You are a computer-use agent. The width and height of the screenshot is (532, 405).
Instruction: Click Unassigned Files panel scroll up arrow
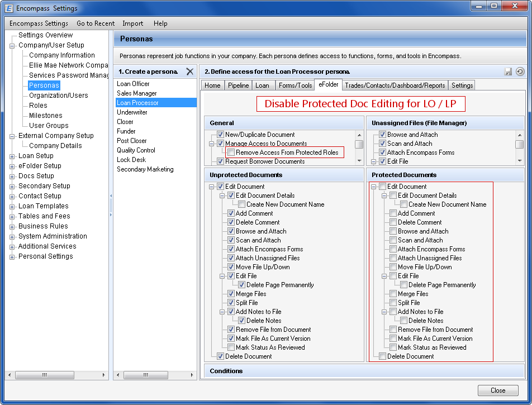point(520,135)
